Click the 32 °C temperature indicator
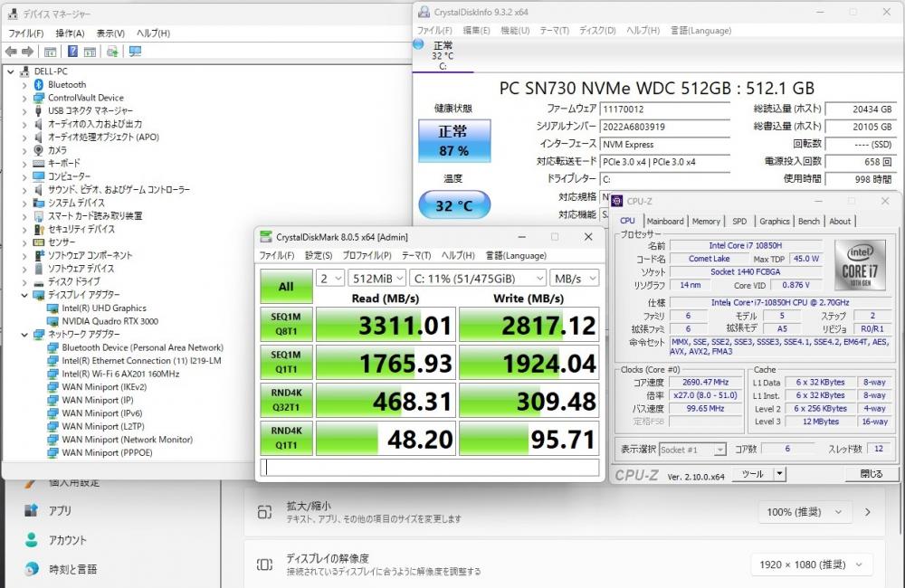905x588 pixels. pos(454,205)
